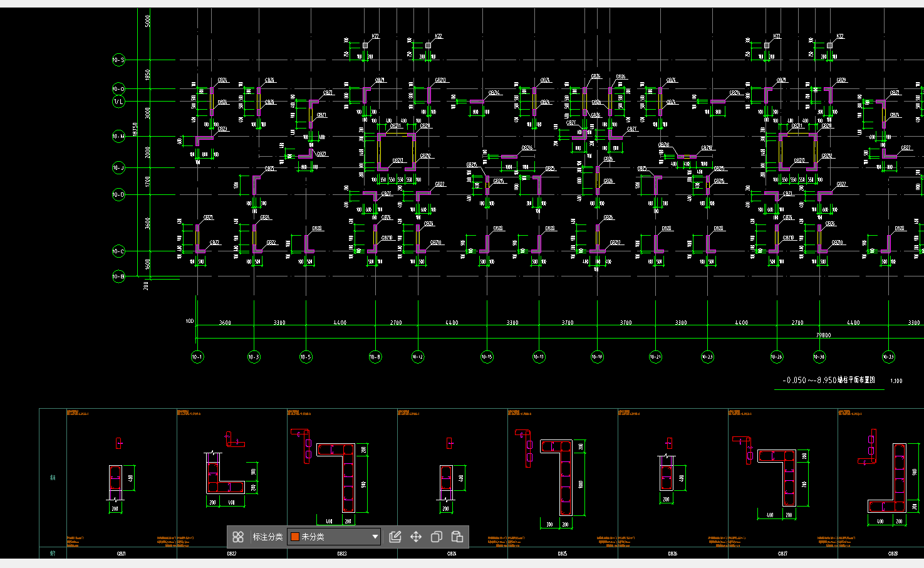924x568 pixels.
Task: Select the 10-B row axis bubble
Action: point(118,276)
